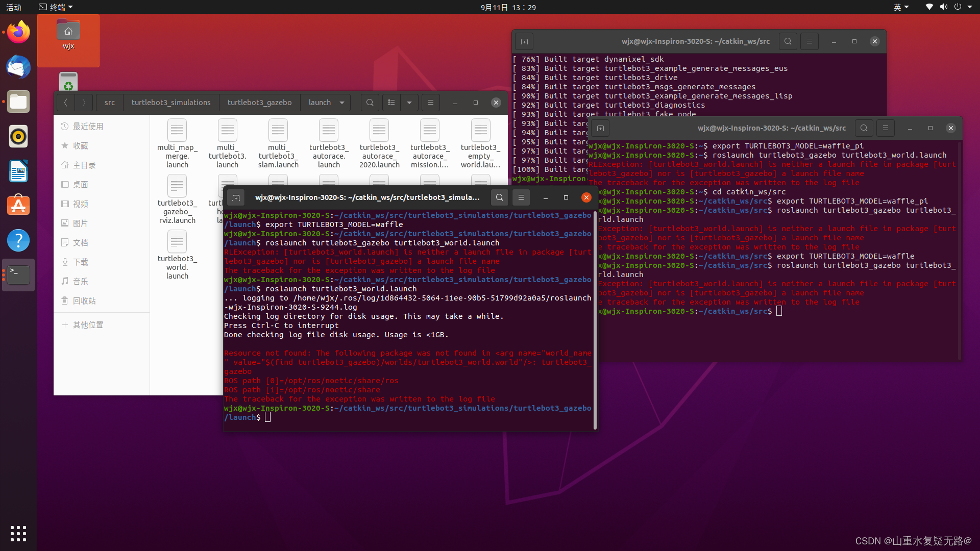Viewport: 980px width, 551px height.
Task: Open the 终端 app menu in top bar
Action: (56, 7)
